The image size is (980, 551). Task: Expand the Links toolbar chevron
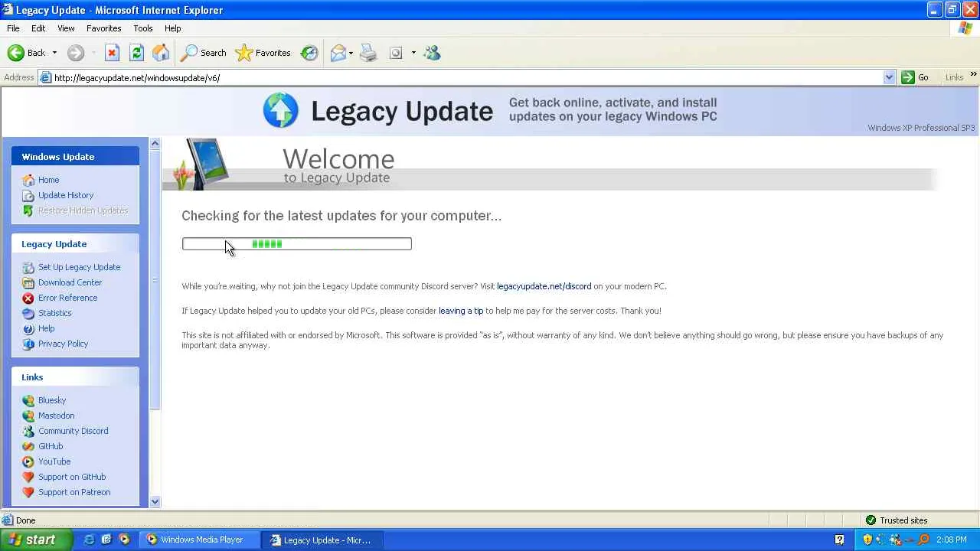[x=973, y=74]
